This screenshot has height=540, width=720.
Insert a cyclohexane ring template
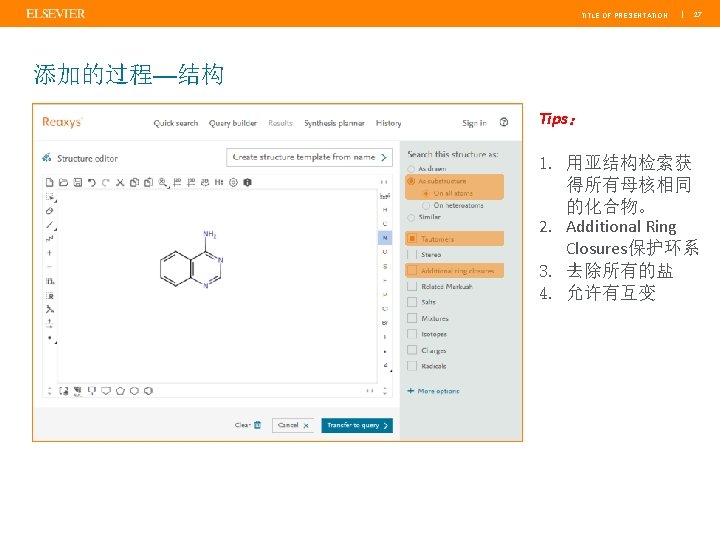tap(134, 391)
